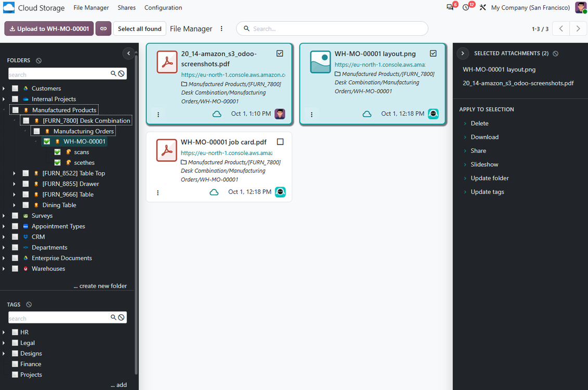Click cloud icon on layout.png card
The height and width of the screenshot is (390, 588).
pos(367,114)
